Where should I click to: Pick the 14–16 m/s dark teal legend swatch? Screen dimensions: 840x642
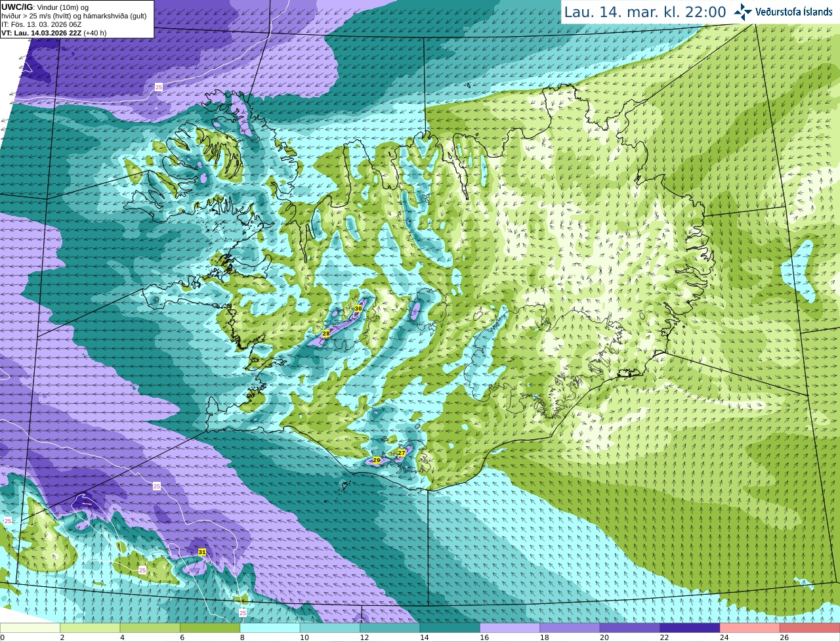(450, 628)
